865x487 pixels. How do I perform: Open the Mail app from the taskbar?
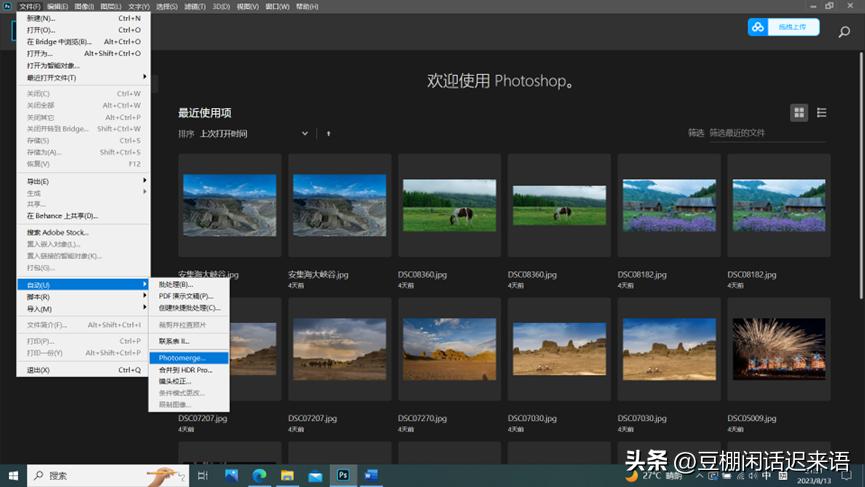pyautogui.click(x=314, y=475)
